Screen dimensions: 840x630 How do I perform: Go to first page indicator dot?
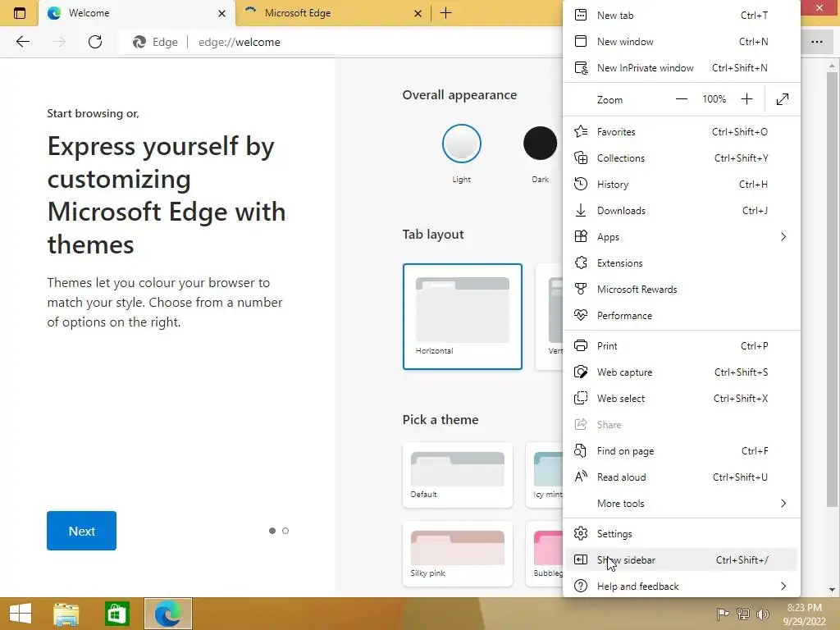[272, 531]
